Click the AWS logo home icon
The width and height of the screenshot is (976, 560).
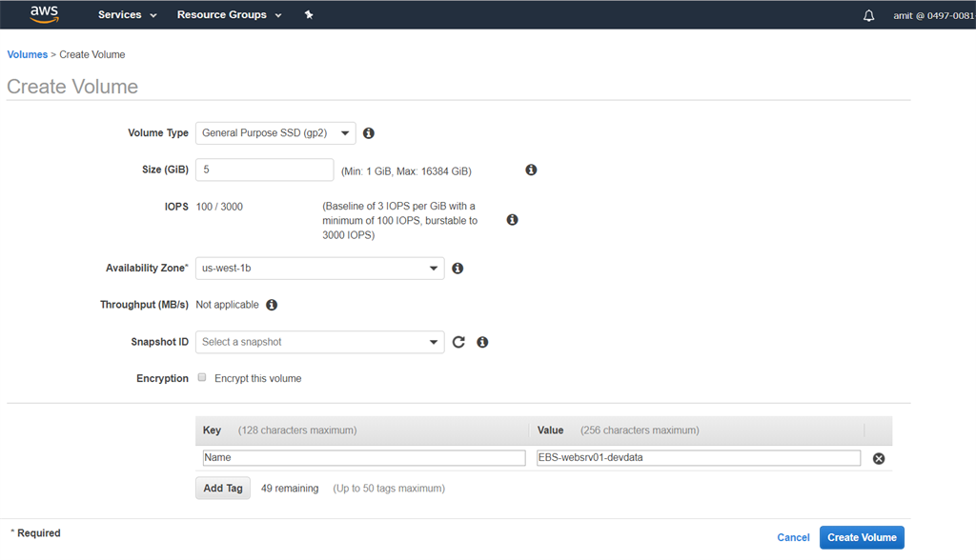(x=45, y=14)
